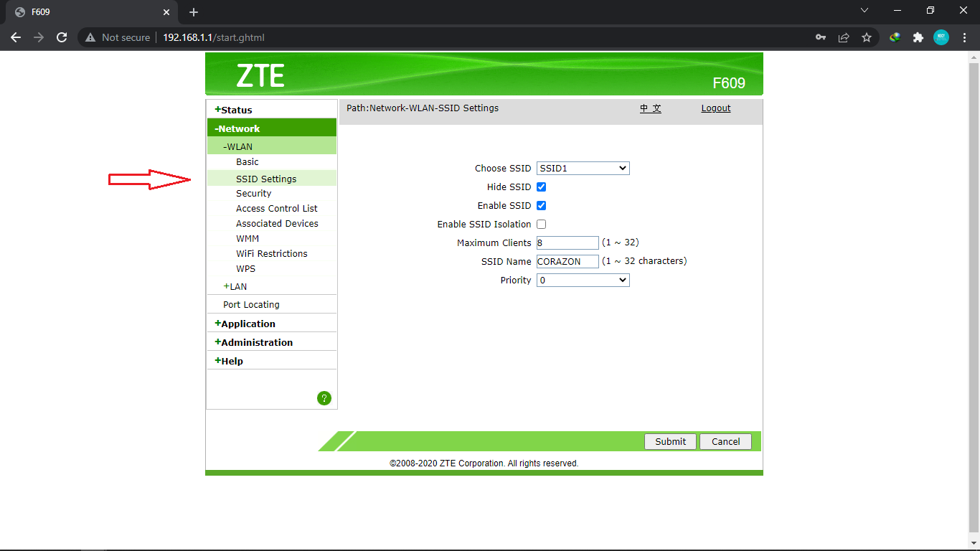Screen dimensions: 980x551
Task: Open Access Control List
Action: click(x=277, y=209)
